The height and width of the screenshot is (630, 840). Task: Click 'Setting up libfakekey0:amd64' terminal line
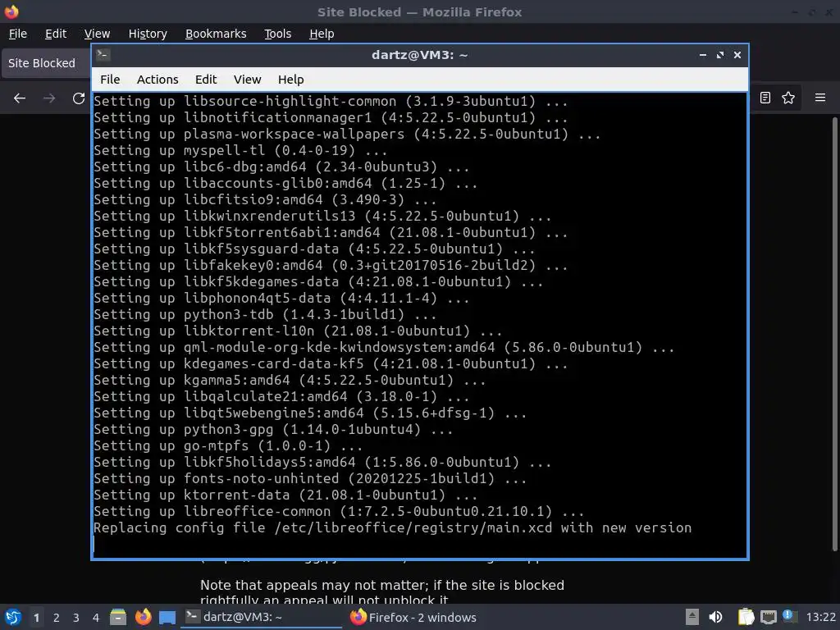coord(331,265)
